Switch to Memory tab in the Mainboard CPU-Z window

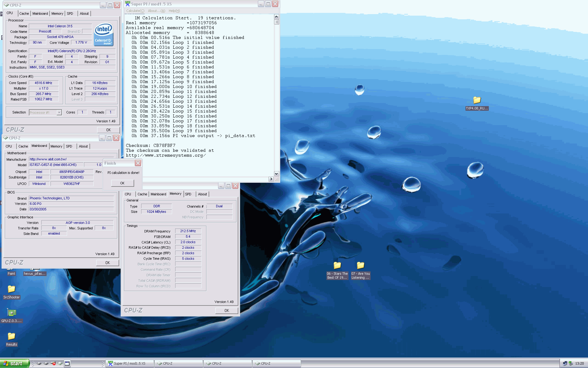56,146
